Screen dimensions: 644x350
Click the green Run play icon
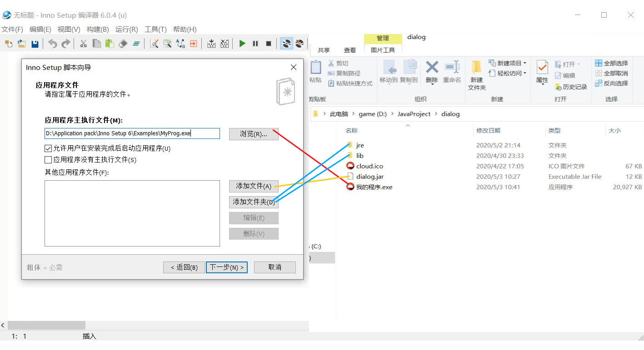click(x=242, y=44)
